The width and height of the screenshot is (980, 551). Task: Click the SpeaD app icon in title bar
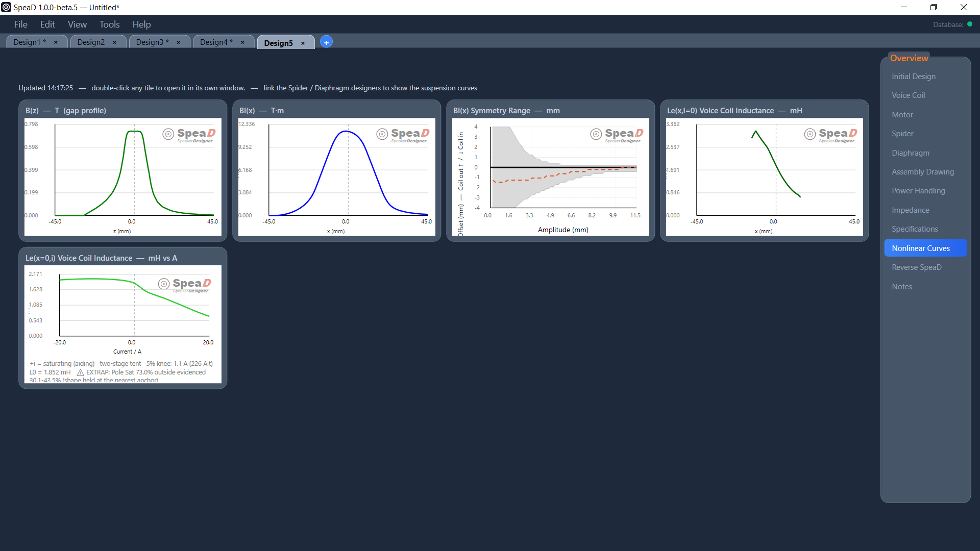point(6,7)
